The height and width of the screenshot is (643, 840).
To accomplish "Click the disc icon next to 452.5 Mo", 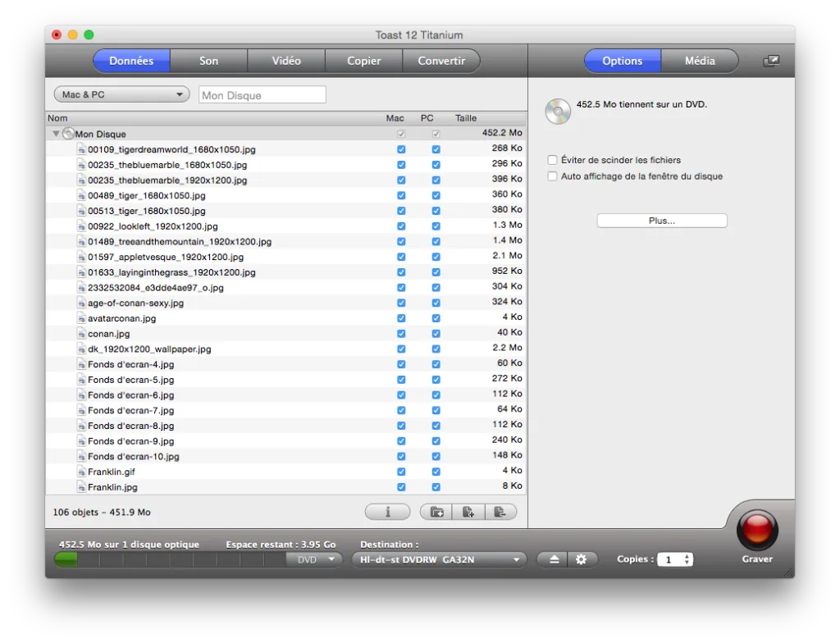I will (x=557, y=109).
